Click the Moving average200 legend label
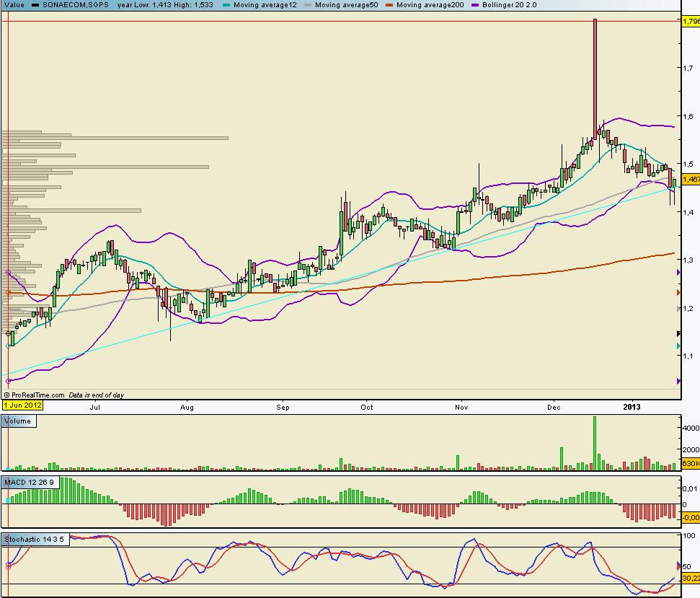 [430, 5]
